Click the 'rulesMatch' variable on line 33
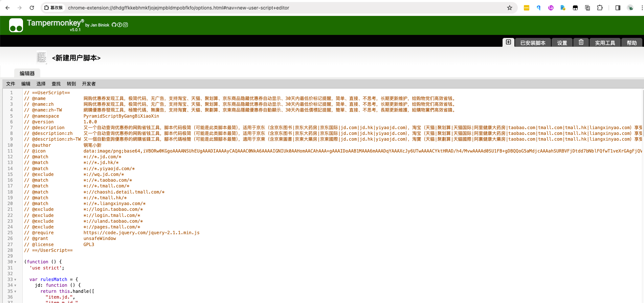Viewport: 644px width, 303px height. coord(54,279)
